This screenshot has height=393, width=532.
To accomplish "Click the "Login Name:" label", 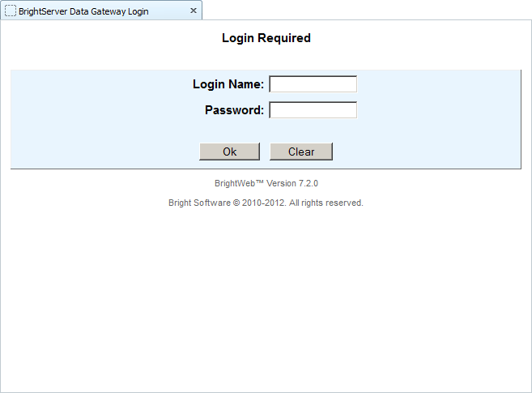I will click(x=228, y=84).
